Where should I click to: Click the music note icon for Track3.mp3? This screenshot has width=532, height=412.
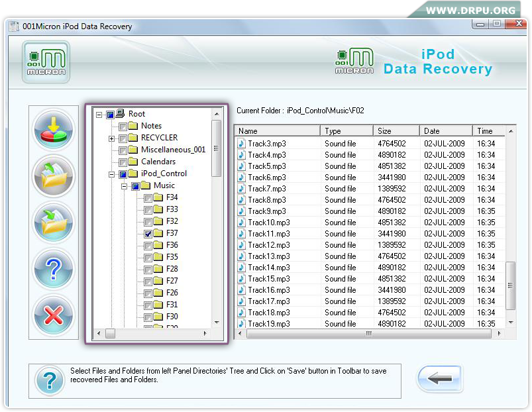click(241, 144)
